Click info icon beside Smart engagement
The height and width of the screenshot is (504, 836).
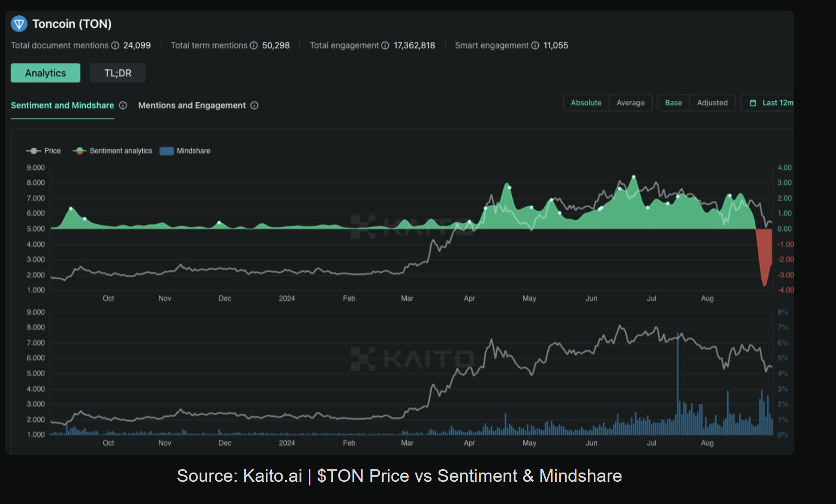535,45
